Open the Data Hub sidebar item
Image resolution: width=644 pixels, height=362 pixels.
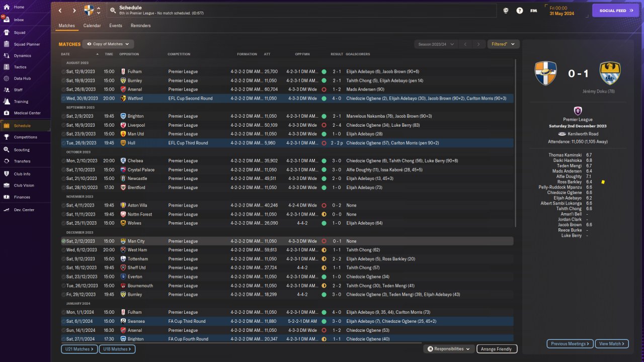tap(22, 78)
